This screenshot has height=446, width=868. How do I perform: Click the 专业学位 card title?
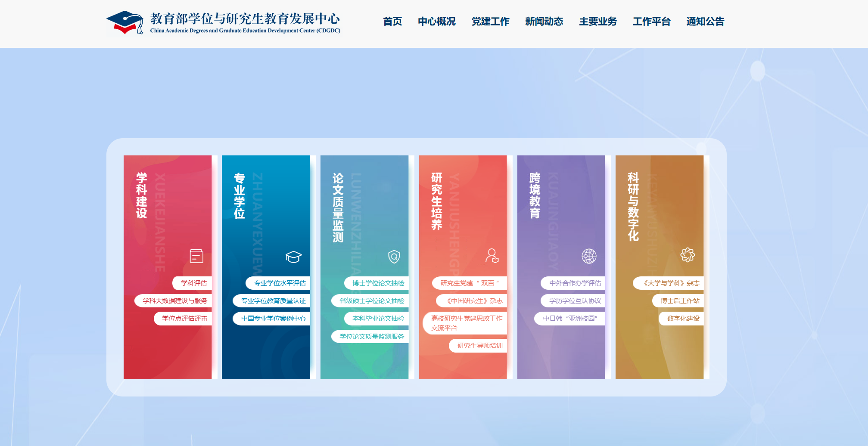tap(240, 196)
